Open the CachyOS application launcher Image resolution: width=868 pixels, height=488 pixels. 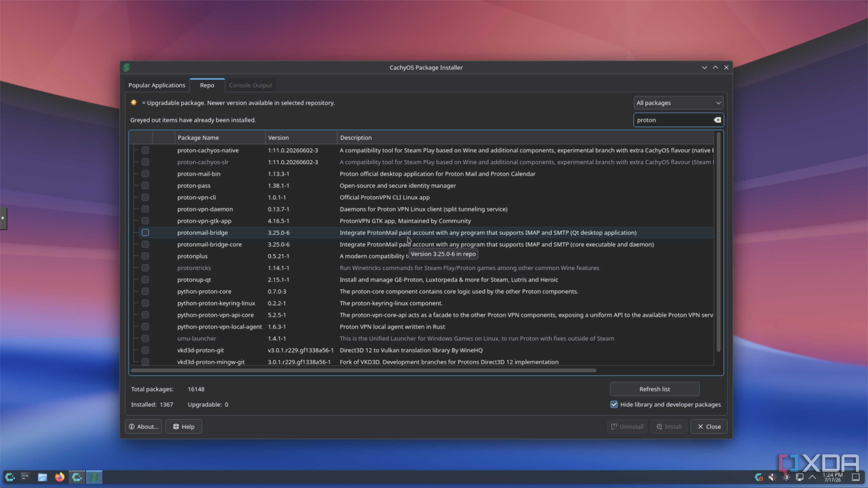10,477
